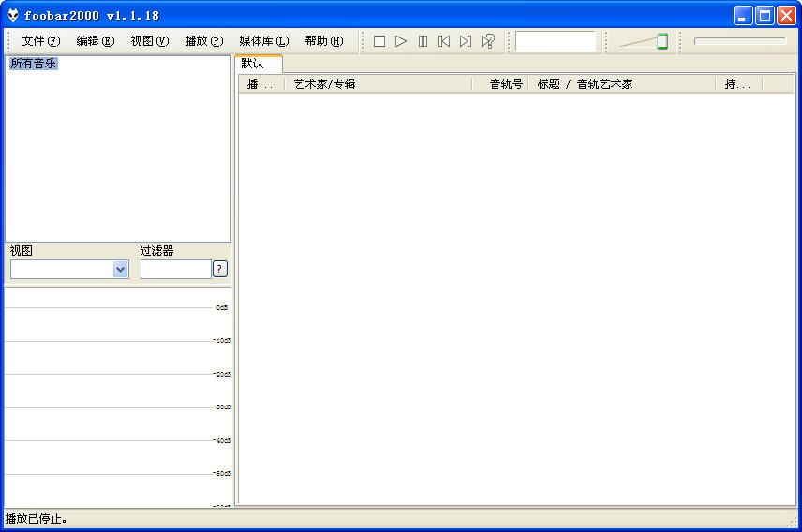Viewport: 802px width, 532px height.
Task: Click the -20dB peak meter scale label
Action: pos(222,374)
